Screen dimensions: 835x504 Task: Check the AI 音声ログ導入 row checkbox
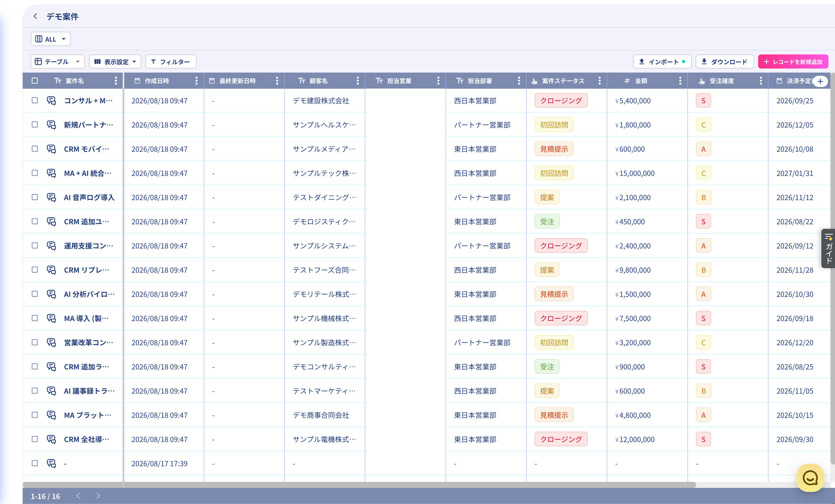click(35, 197)
